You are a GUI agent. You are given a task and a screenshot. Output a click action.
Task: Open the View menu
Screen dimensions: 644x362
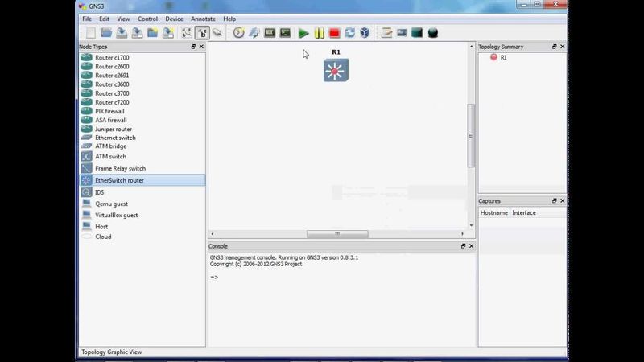(123, 19)
